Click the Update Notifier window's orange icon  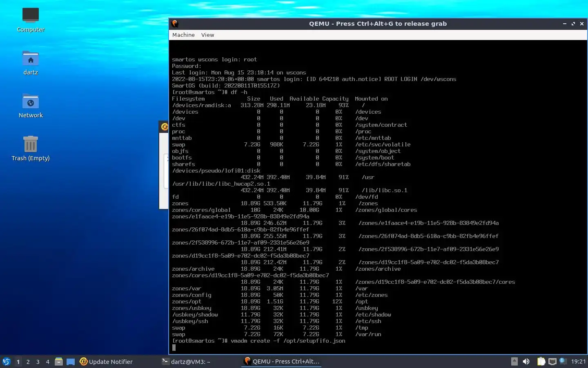point(164,127)
